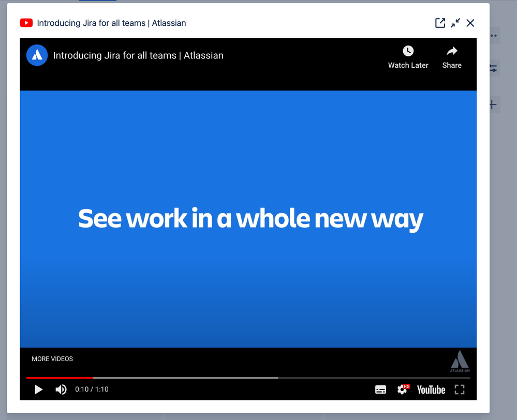
Task: Click the filter sliders icon behind modal
Action: [x=493, y=68]
